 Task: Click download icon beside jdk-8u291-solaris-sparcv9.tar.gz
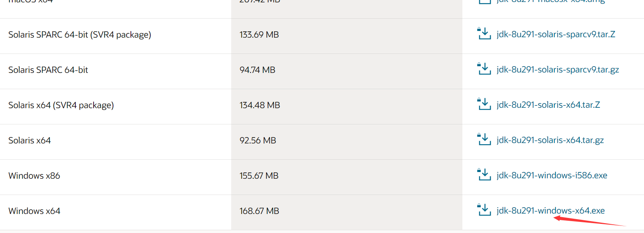[x=484, y=69]
